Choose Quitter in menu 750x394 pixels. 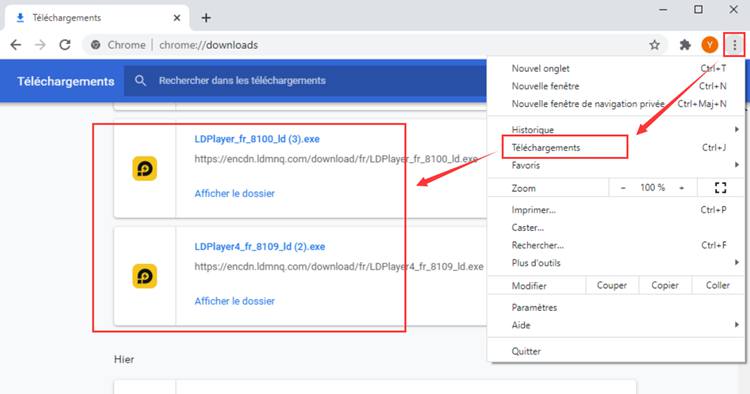(x=616, y=351)
